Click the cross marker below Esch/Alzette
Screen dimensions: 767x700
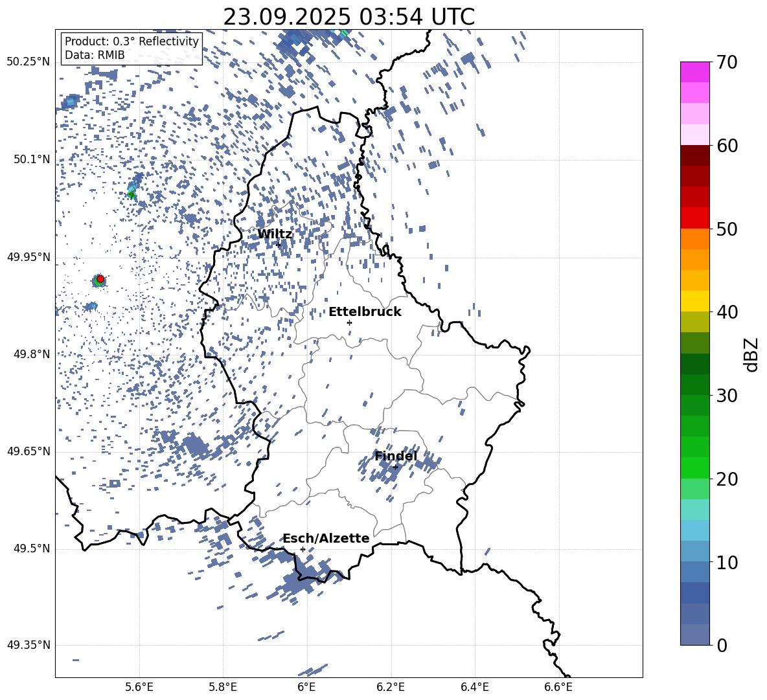(x=303, y=549)
